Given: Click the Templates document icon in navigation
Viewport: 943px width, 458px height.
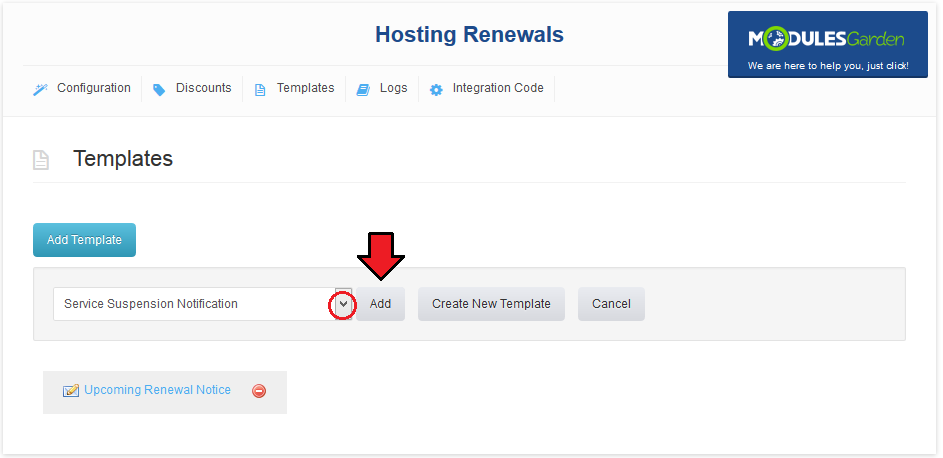Looking at the screenshot, I should [x=260, y=90].
